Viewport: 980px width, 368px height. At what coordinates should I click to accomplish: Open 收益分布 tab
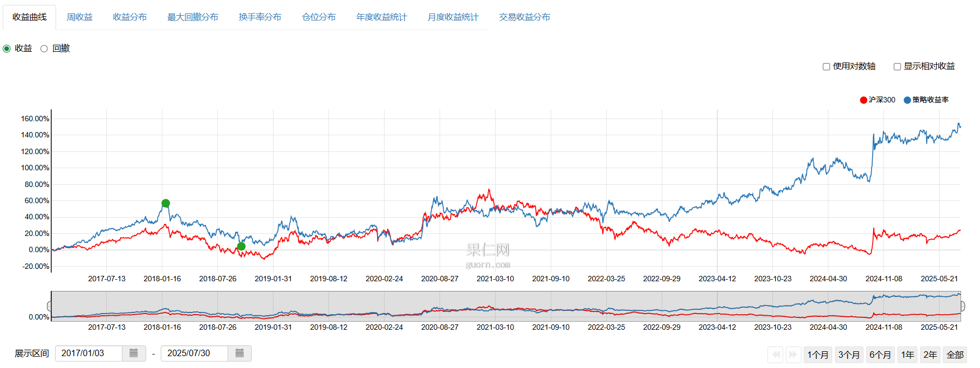130,17
